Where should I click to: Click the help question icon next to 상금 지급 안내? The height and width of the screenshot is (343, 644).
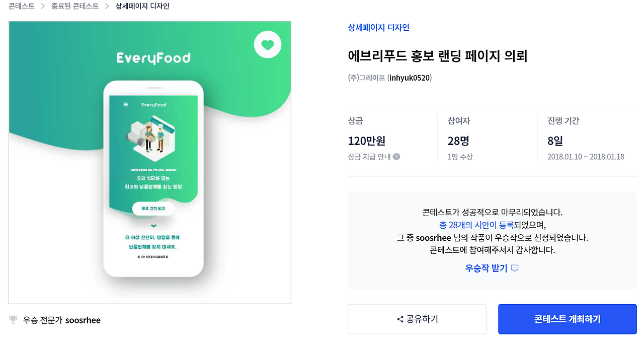click(x=396, y=157)
